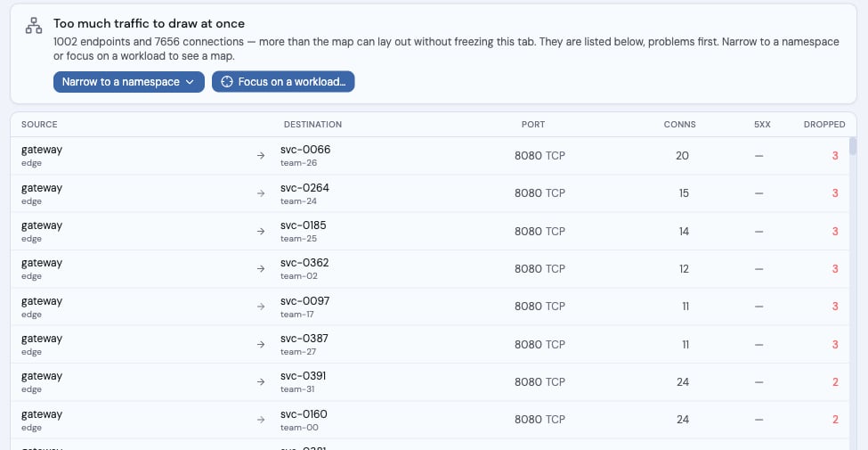The height and width of the screenshot is (450, 868).
Task: Sort by the CONNS column header
Action: coord(680,125)
